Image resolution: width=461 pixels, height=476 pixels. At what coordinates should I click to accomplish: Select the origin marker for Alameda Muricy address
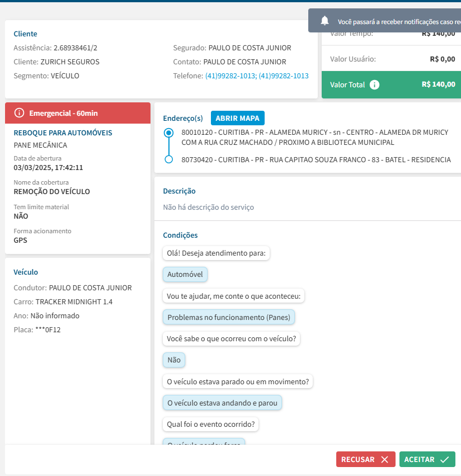click(x=168, y=133)
